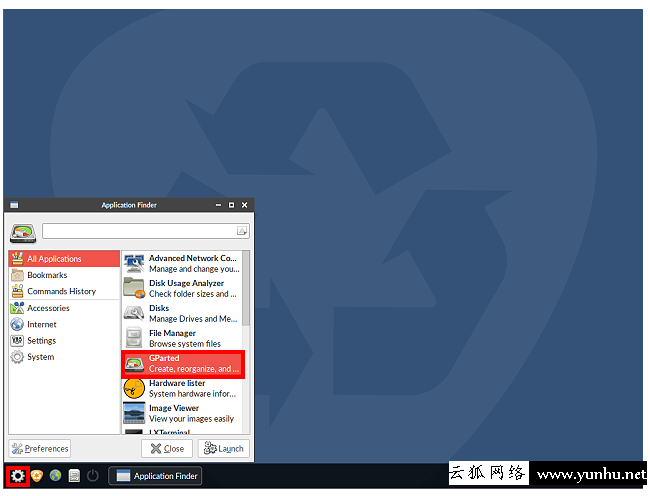Click the GParted icon beside search field
The image size is (650, 496).
(23, 233)
